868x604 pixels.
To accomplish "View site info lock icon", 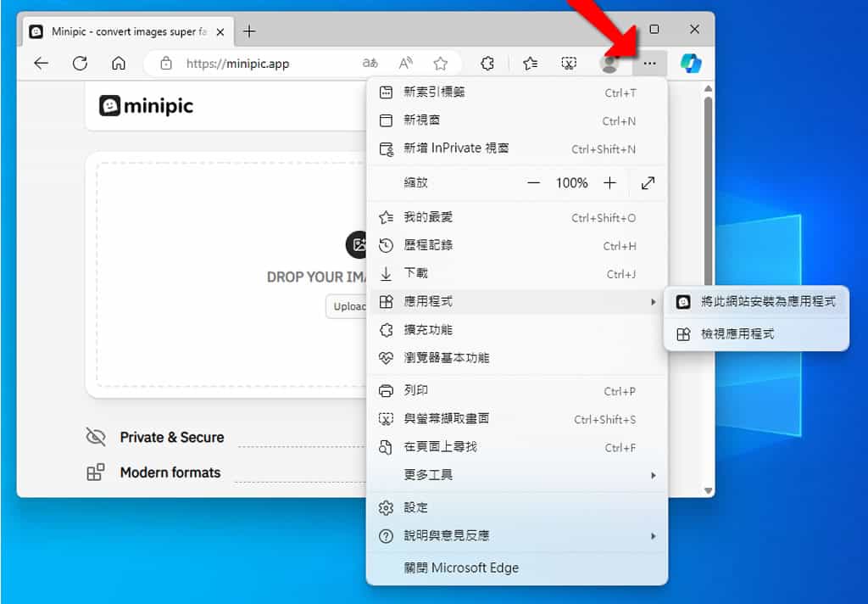I will 166,63.
